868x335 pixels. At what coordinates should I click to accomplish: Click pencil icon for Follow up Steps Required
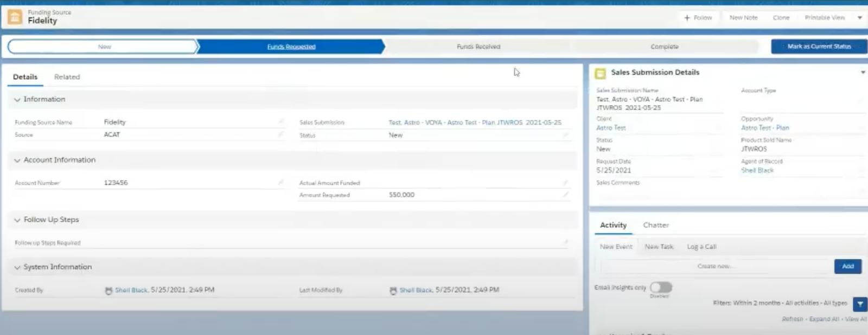point(566,242)
